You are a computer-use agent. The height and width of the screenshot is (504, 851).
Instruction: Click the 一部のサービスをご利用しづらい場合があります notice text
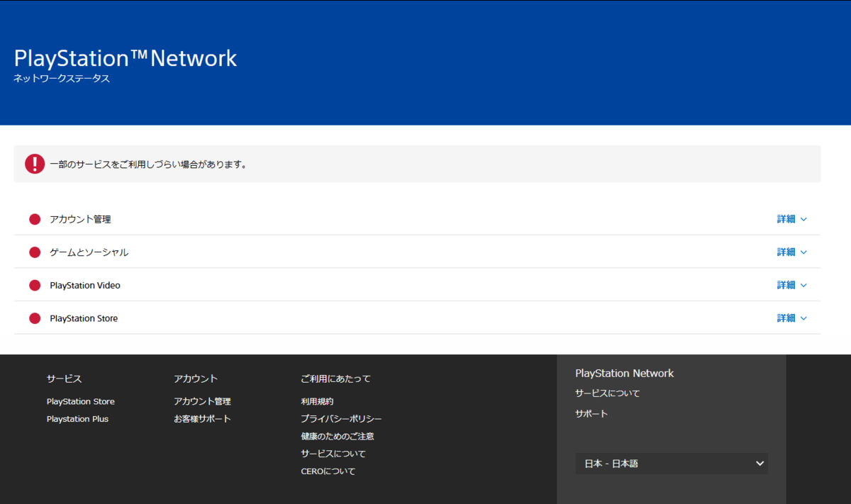tap(148, 164)
